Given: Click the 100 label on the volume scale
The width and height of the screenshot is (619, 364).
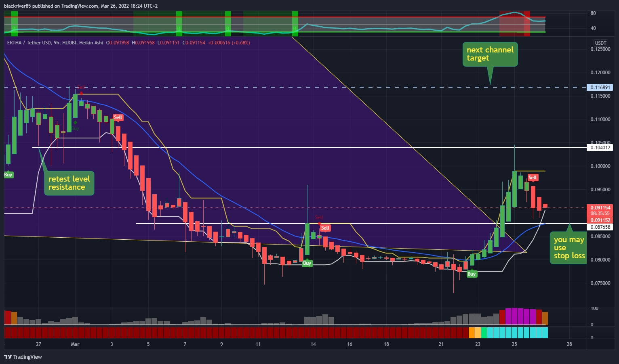Looking at the screenshot, I should [x=594, y=309].
